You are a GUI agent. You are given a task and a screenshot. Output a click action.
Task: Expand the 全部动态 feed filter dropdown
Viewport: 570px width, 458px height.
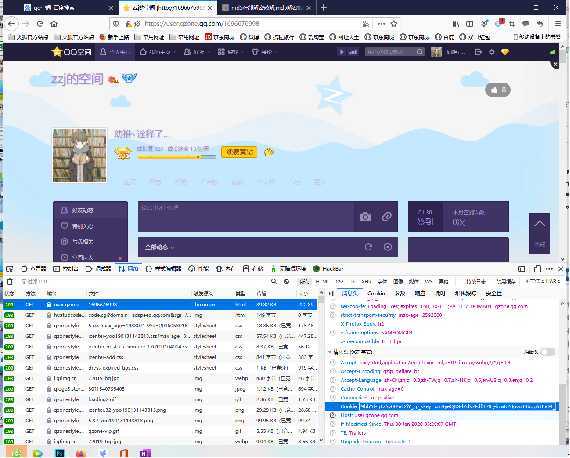160,247
